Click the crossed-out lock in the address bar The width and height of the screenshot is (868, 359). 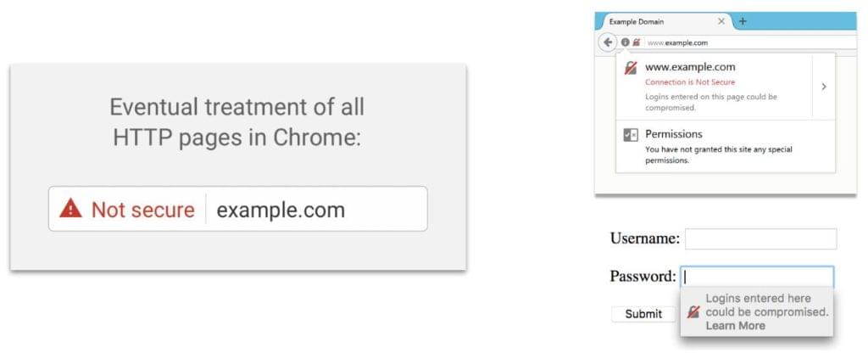point(636,42)
